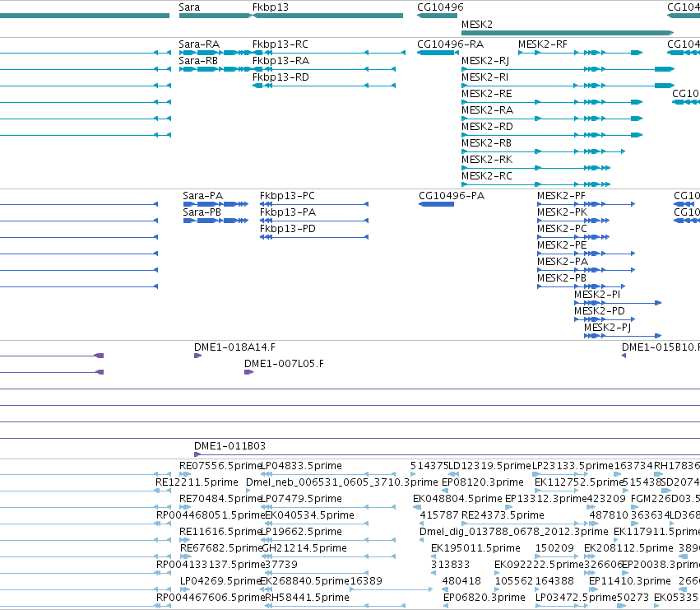Select the MESK2-RE transcript label
700x610 pixels.
(487, 94)
